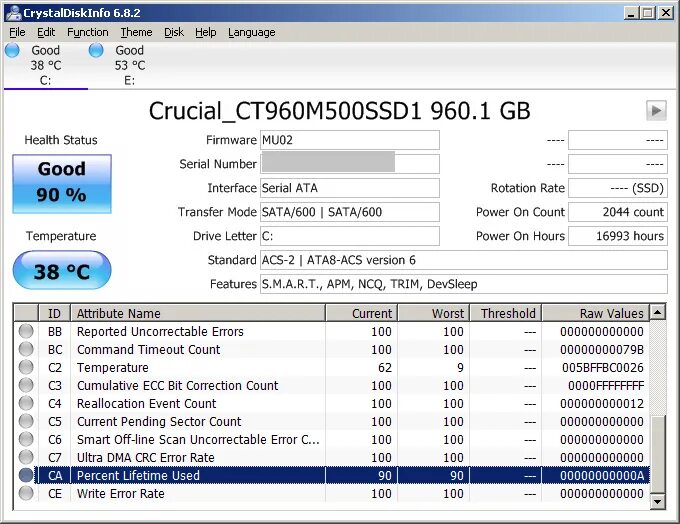Click Power On Count 2044 count field
Viewport: 680px width, 524px height.
click(618, 212)
